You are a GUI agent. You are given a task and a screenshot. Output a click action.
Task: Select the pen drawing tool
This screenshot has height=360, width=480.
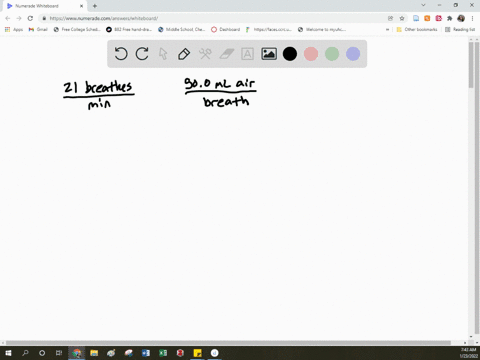point(184,54)
